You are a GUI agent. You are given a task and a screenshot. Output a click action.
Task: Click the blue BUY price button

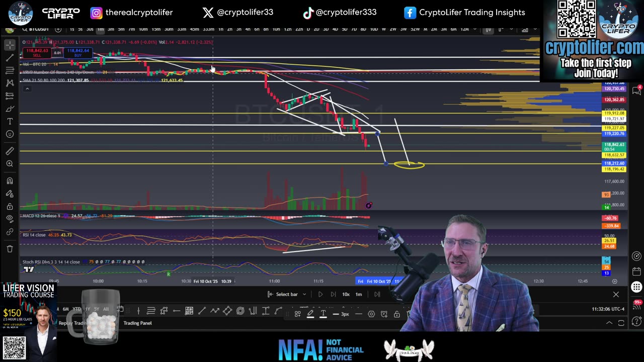[x=77, y=52]
